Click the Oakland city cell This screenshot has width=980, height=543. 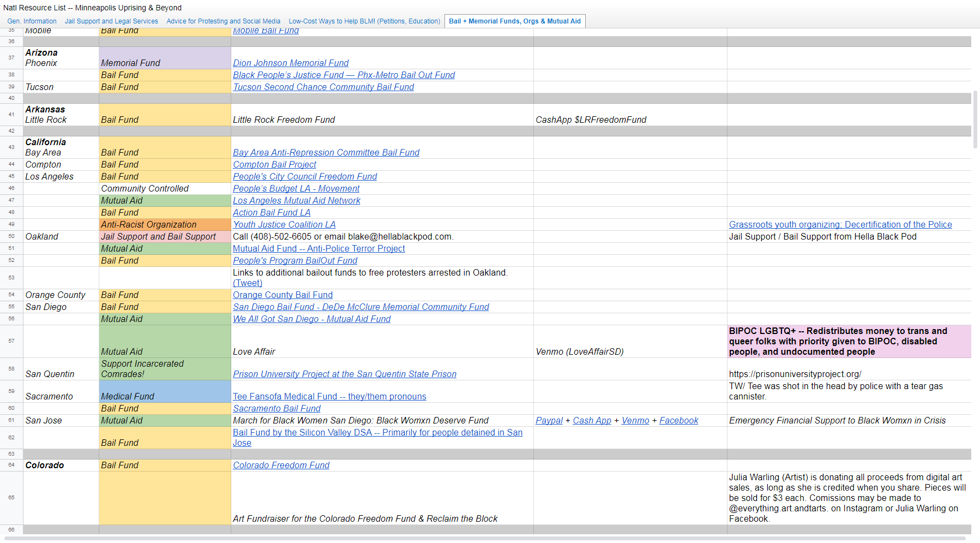click(61, 237)
